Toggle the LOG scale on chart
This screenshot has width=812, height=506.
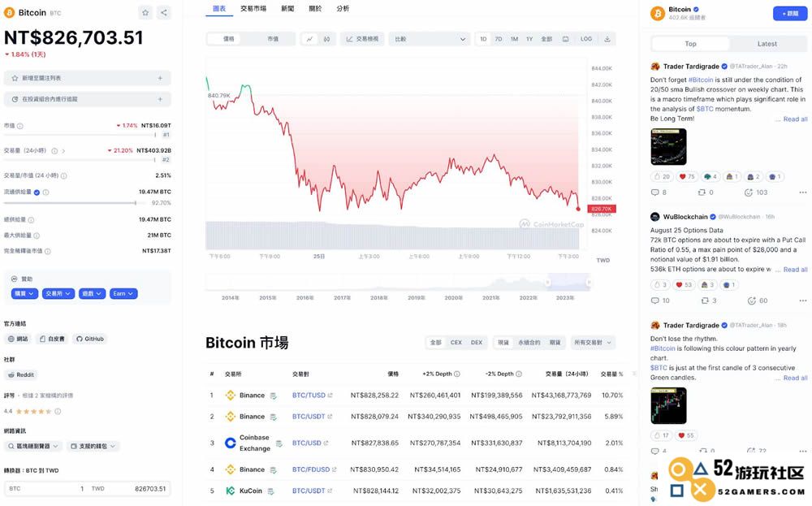(x=586, y=39)
